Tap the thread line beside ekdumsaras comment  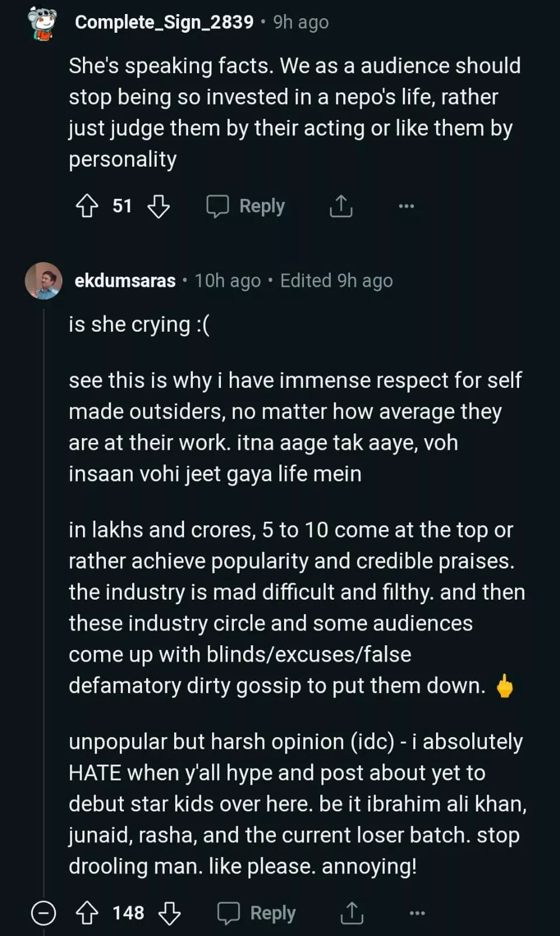[44, 585]
